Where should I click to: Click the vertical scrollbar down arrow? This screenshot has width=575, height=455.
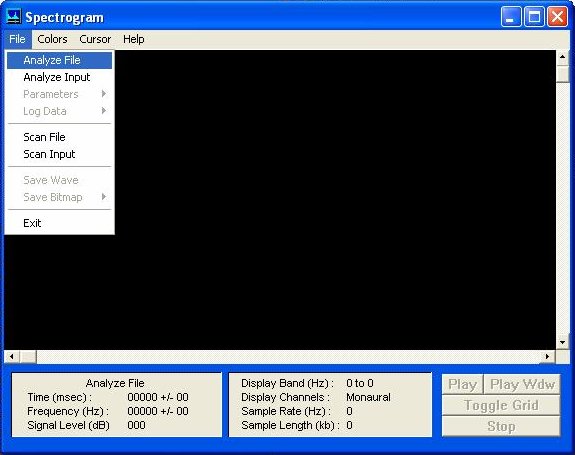click(563, 342)
